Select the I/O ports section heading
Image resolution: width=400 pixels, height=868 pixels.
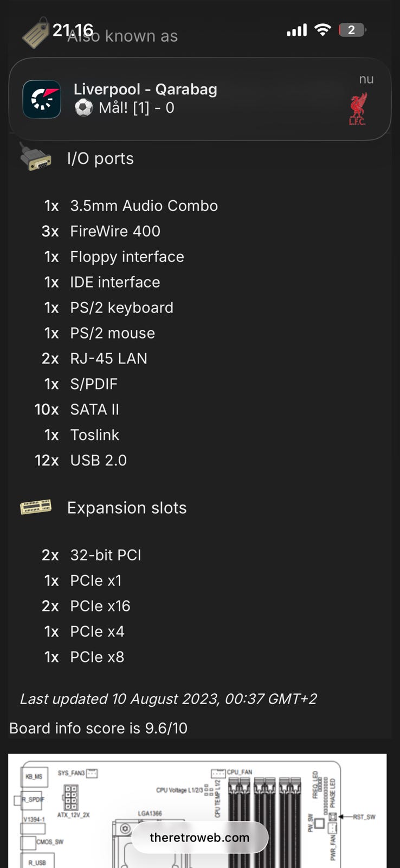pyautogui.click(x=100, y=158)
